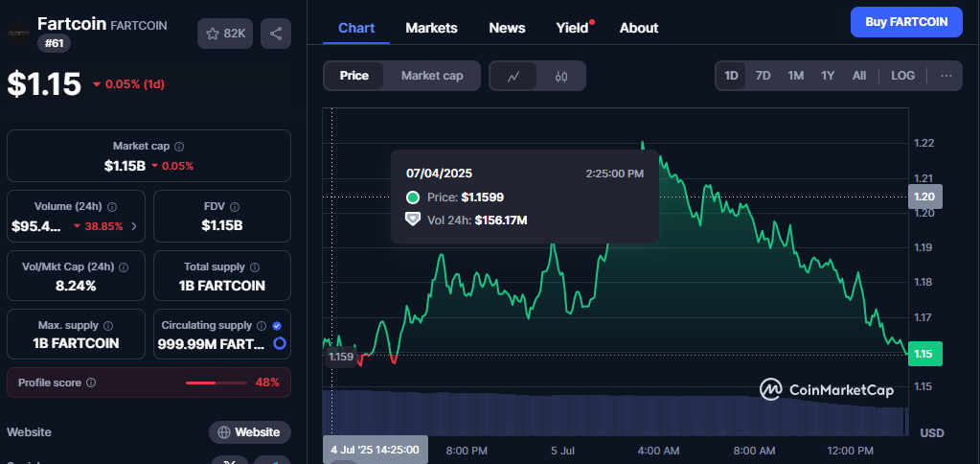This screenshot has width=980, height=464.
Task: Open the News tab
Action: tap(507, 28)
